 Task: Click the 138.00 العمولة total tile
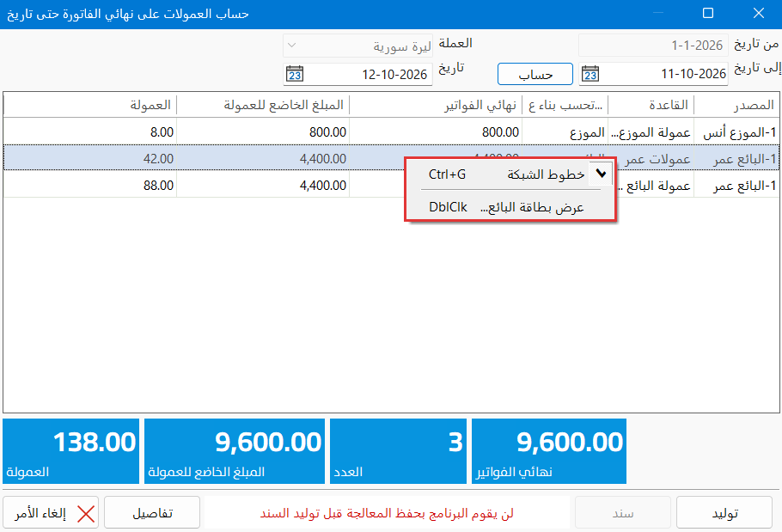pos(70,451)
